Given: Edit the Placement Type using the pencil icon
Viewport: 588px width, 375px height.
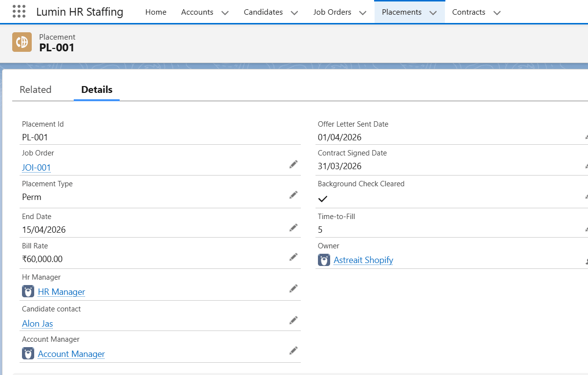Looking at the screenshot, I should 294,195.
